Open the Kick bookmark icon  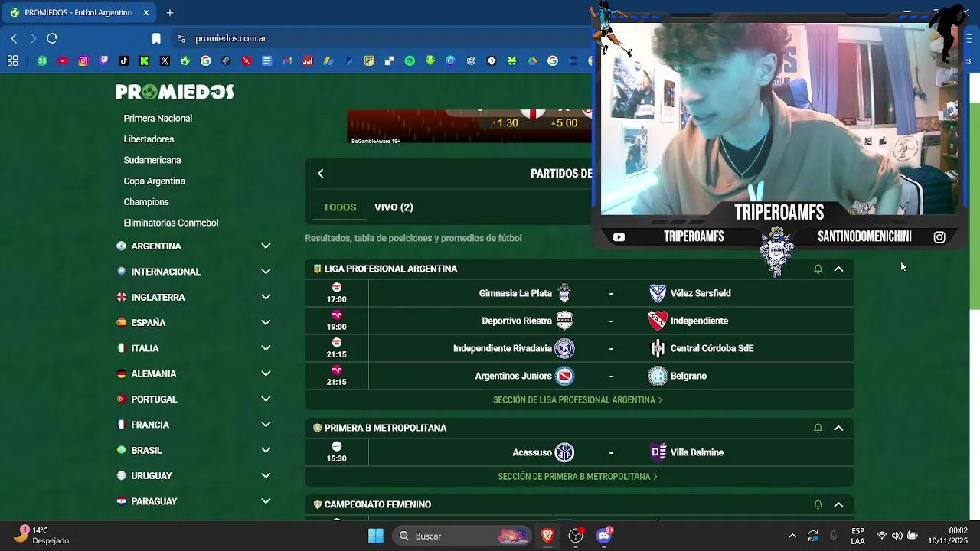pos(145,60)
